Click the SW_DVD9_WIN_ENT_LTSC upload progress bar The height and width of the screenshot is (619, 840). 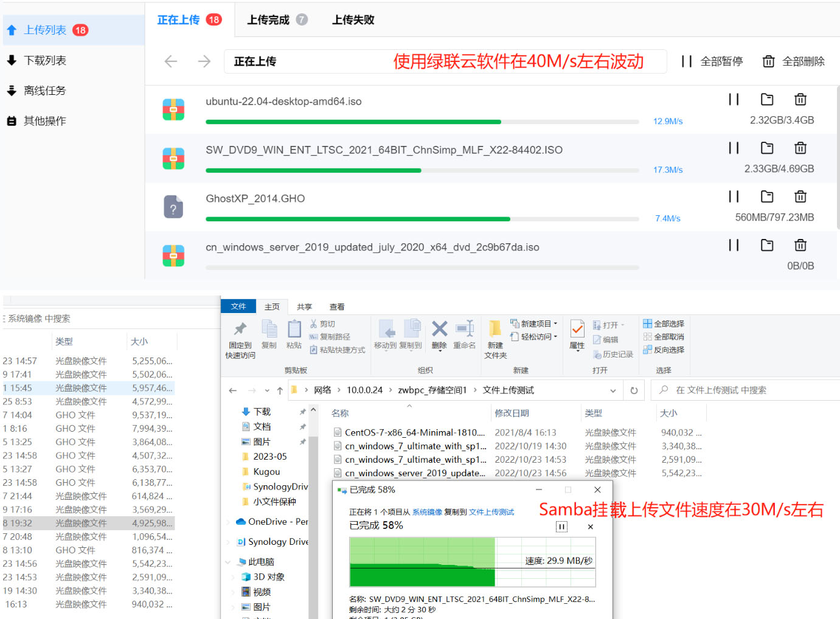point(422,170)
